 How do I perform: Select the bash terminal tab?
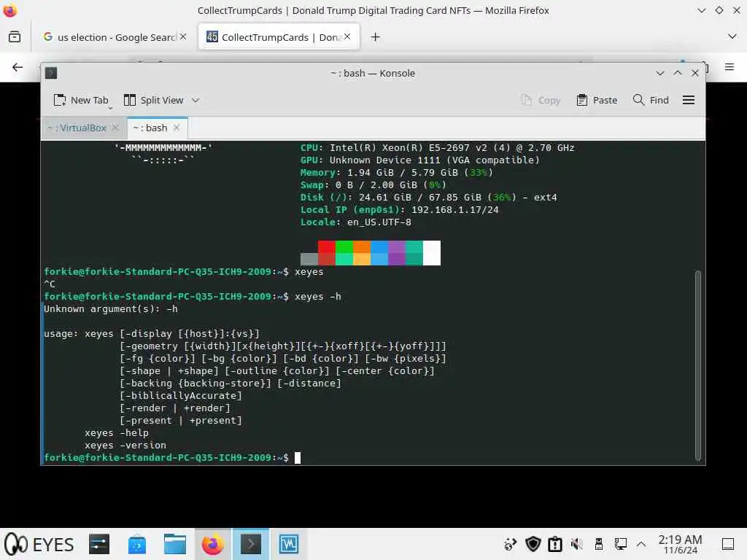[x=150, y=128]
